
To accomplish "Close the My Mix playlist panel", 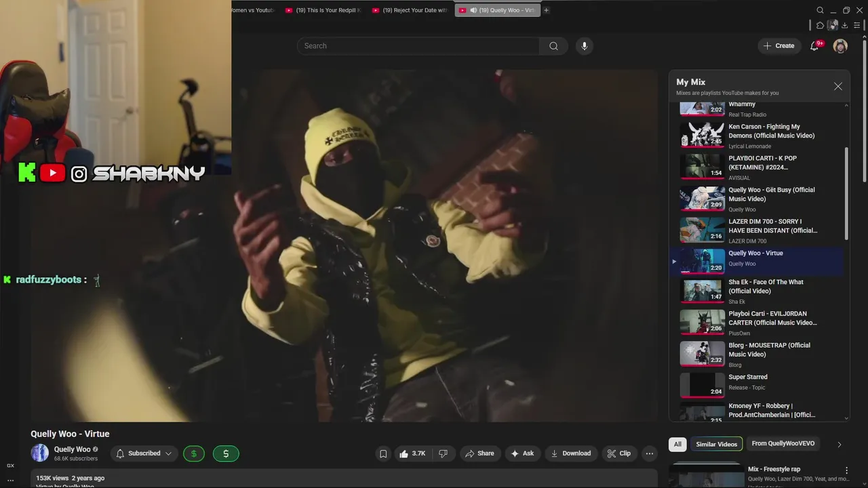I will [838, 86].
